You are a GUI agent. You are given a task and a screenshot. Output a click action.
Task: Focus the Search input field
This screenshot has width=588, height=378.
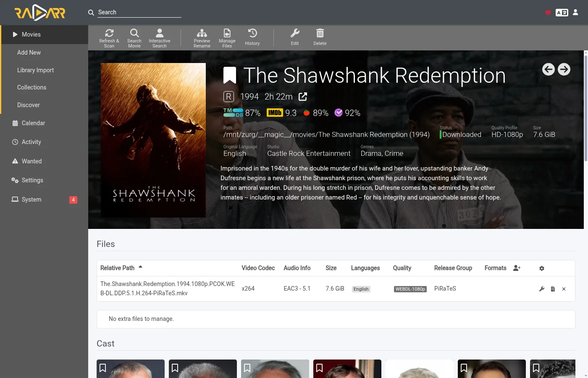[x=139, y=12]
